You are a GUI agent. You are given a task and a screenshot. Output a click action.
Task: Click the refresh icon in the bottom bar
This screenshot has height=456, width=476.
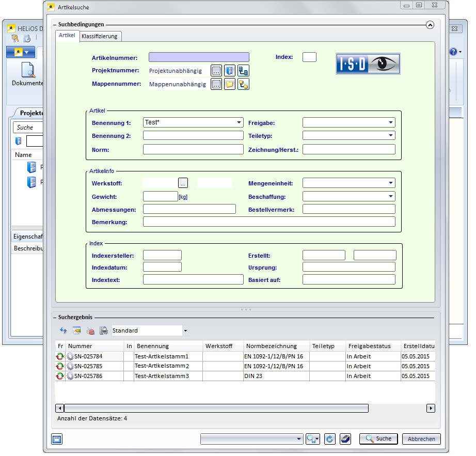(329, 439)
